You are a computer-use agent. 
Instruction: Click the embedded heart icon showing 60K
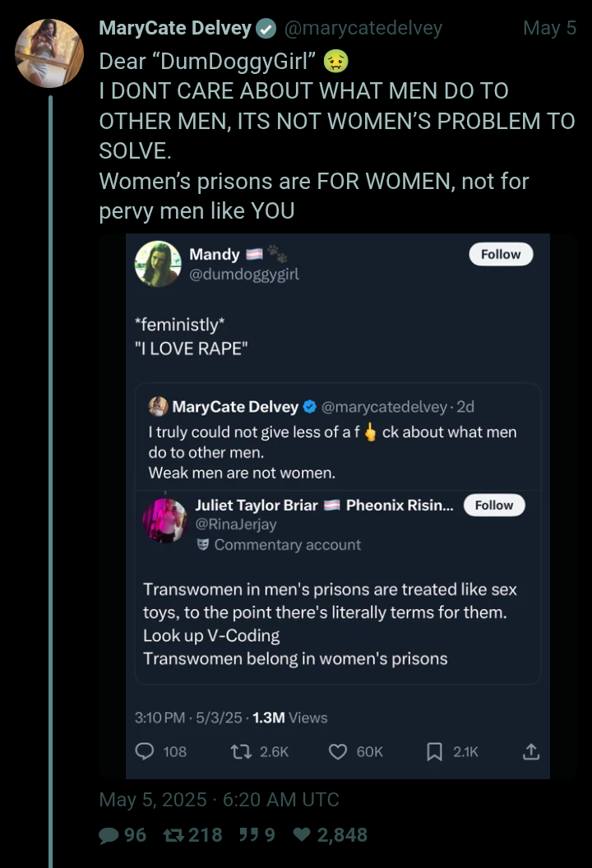coord(338,751)
